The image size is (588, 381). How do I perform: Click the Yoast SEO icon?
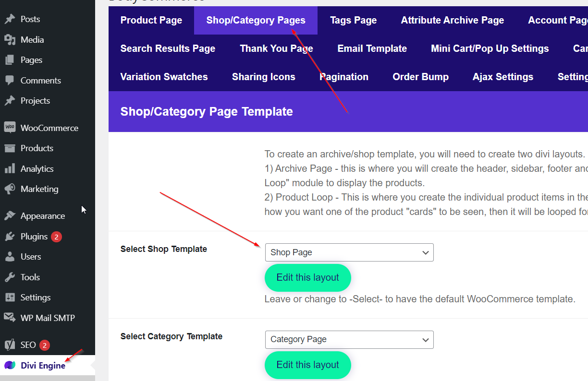pyautogui.click(x=10, y=345)
